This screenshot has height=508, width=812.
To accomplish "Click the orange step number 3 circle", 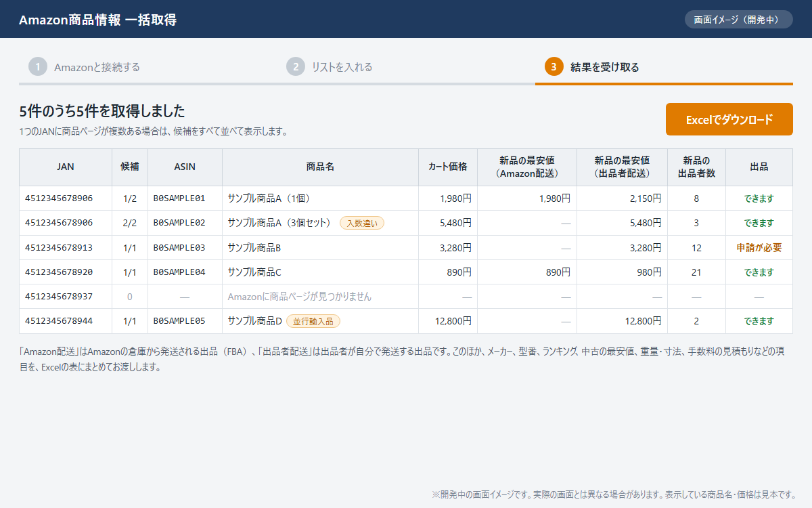I will (554, 66).
